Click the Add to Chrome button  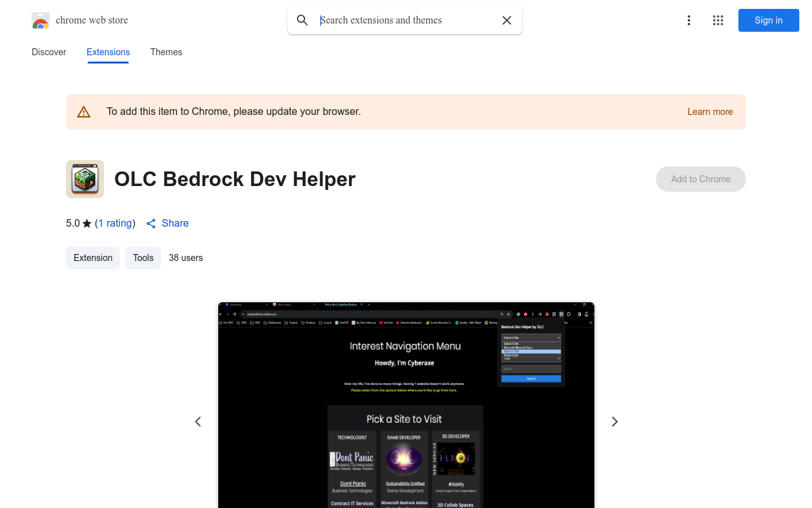pos(701,179)
